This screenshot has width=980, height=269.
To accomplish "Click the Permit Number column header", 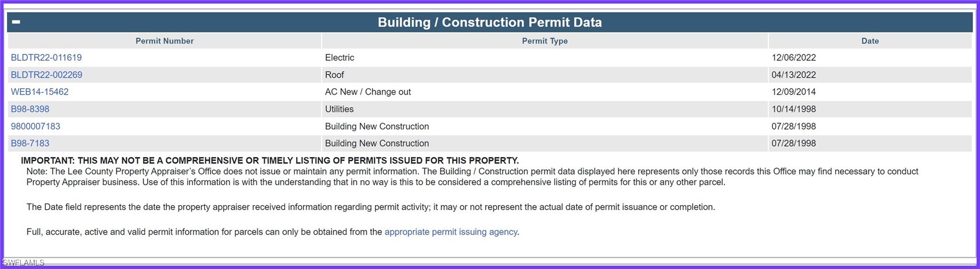I will tap(165, 41).
